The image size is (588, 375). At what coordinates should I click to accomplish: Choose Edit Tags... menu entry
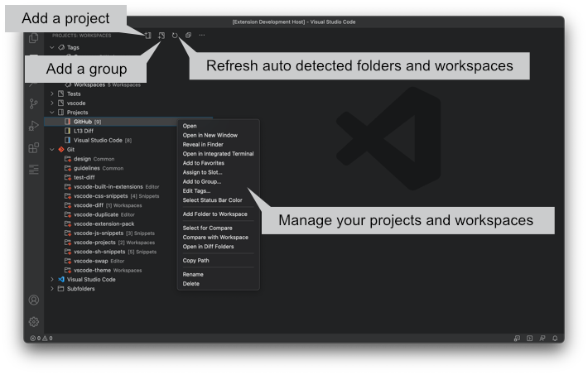219,191
